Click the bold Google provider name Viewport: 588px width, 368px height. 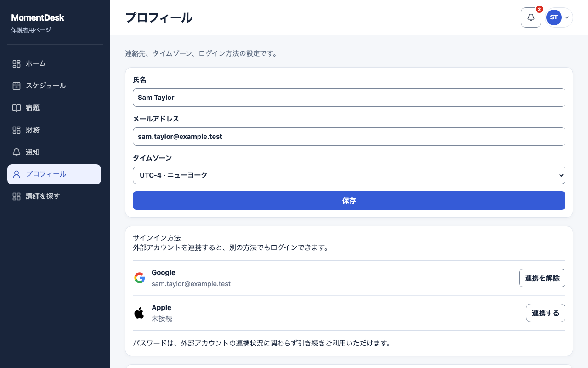coord(164,273)
